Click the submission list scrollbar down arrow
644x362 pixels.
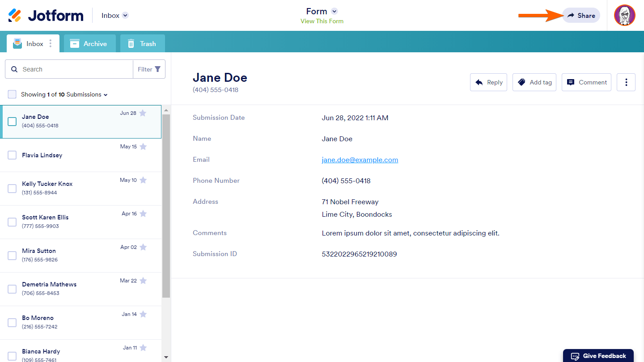166,357
